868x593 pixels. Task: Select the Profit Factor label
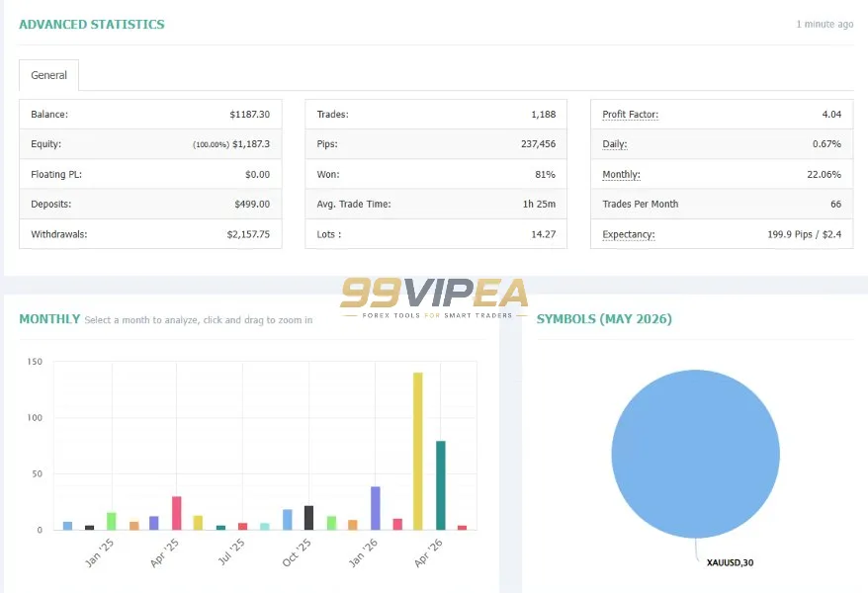tap(630, 115)
